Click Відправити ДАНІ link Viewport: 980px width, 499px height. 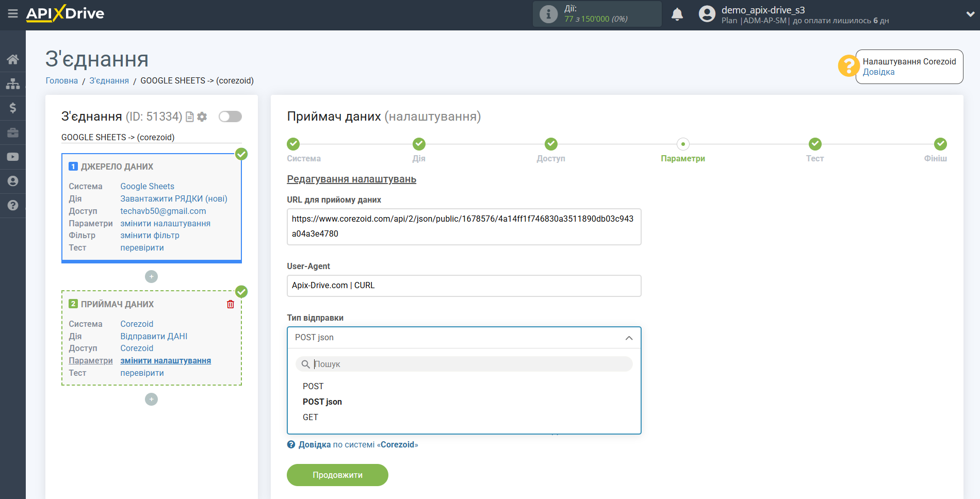154,336
